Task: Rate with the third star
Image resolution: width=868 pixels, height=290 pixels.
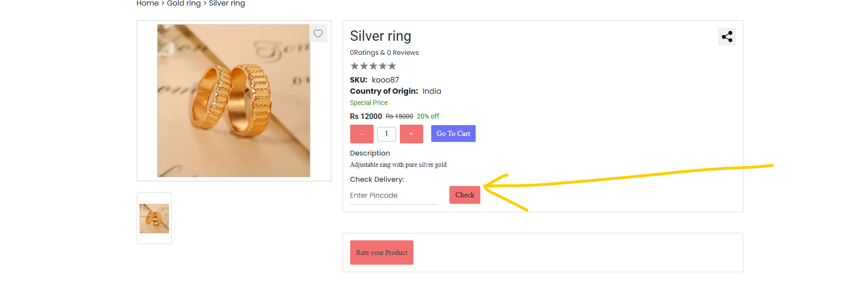Action: pos(373,66)
